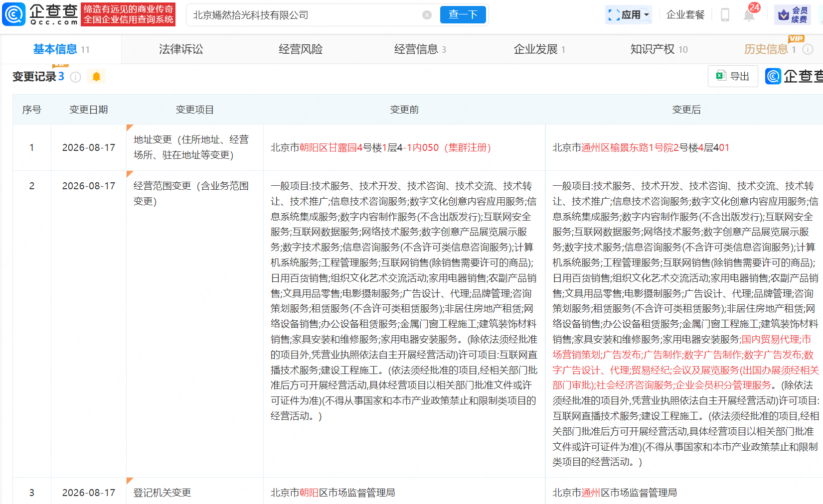Click the 导出 export button
Screen dimensions: 823x504
[x=733, y=76]
